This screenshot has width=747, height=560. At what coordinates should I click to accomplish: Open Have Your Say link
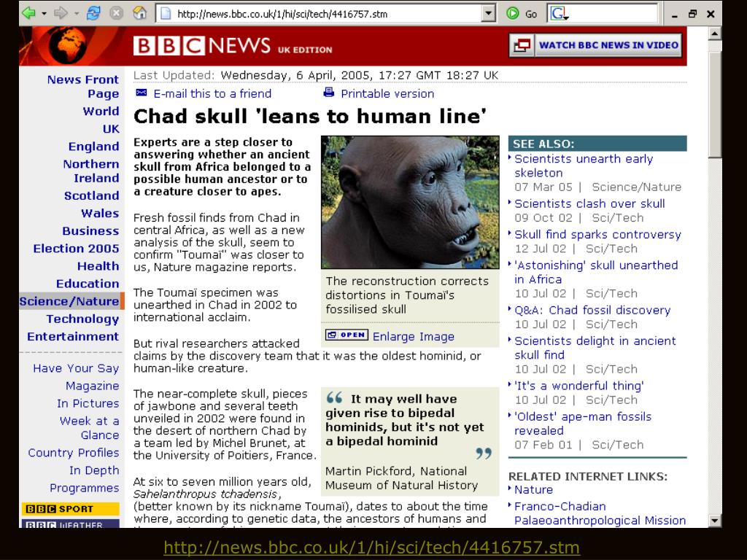[x=76, y=368]
